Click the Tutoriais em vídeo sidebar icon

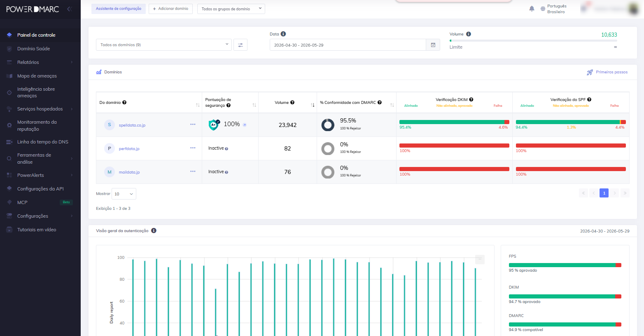tap(9, 230)
